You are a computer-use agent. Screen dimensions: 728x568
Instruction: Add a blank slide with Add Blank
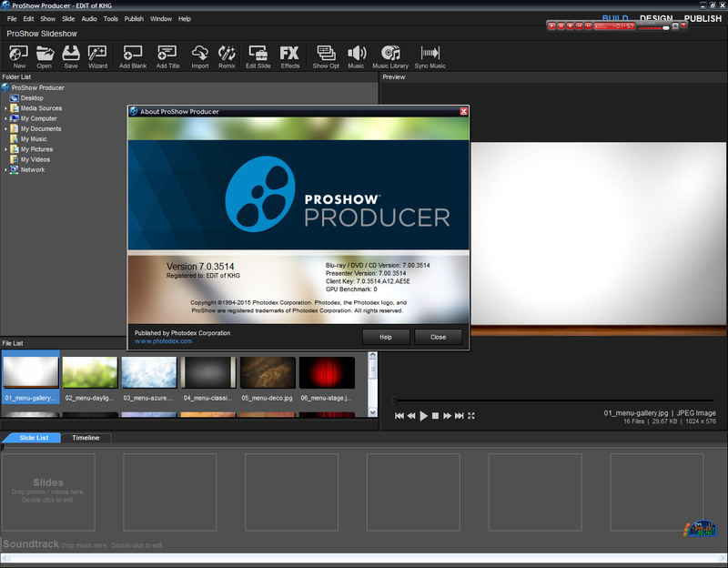pyautogui.click(x=133, y=57)
